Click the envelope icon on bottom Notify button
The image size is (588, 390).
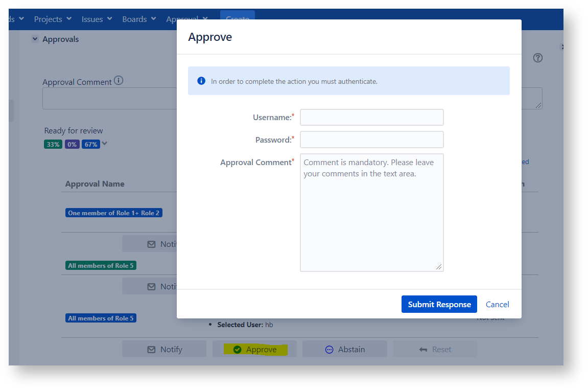[151, 350]
